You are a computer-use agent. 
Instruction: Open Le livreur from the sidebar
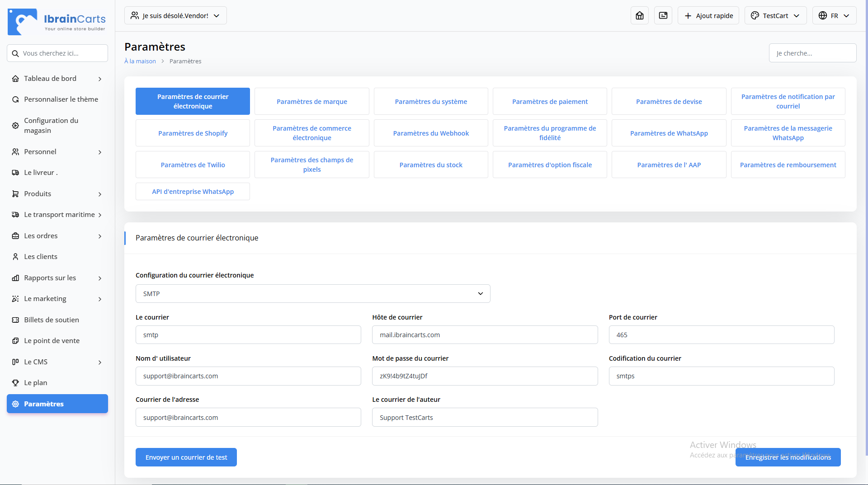click(41, 173)
